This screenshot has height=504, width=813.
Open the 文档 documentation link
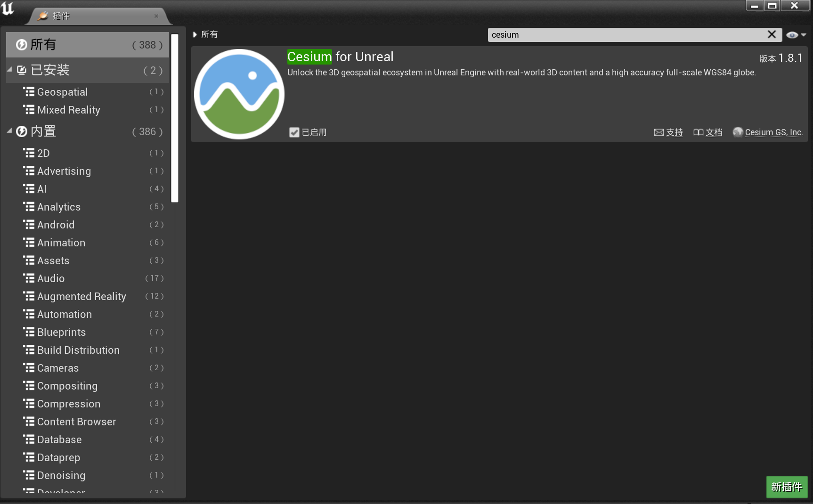tap(714, 132)
